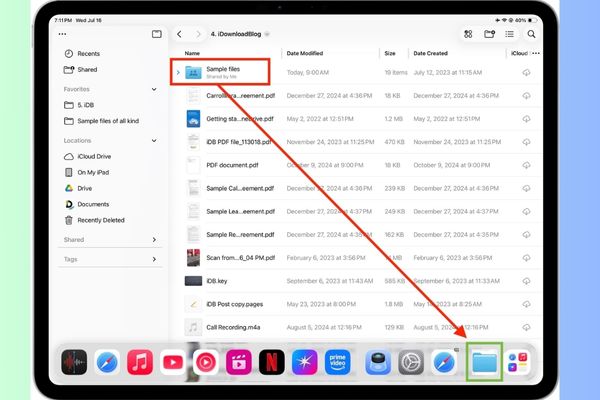The width and height of the screenshot is (600, 400).
Task: Select the iDB.key file
Action: 217,281
